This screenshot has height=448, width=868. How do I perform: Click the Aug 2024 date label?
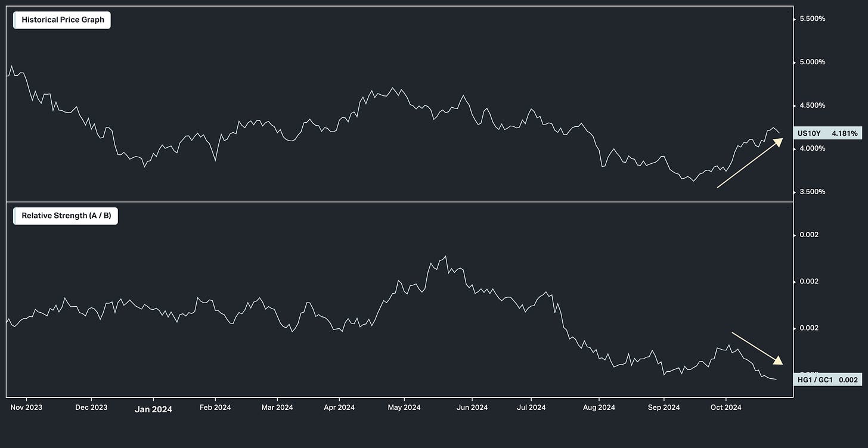[x=599, y=407]
